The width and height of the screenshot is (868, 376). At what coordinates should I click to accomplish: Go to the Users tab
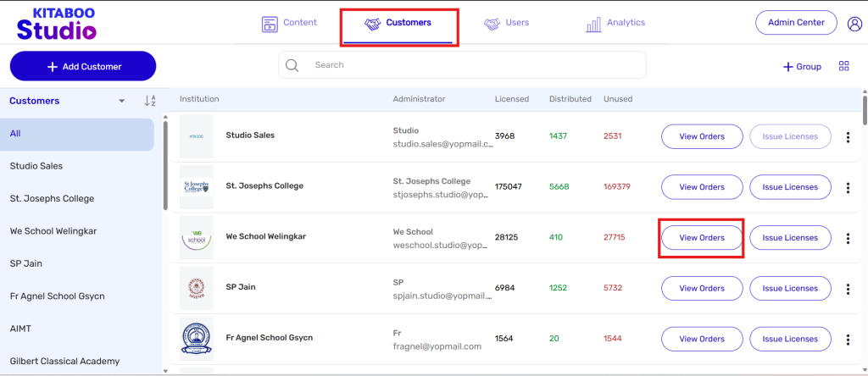507,23
